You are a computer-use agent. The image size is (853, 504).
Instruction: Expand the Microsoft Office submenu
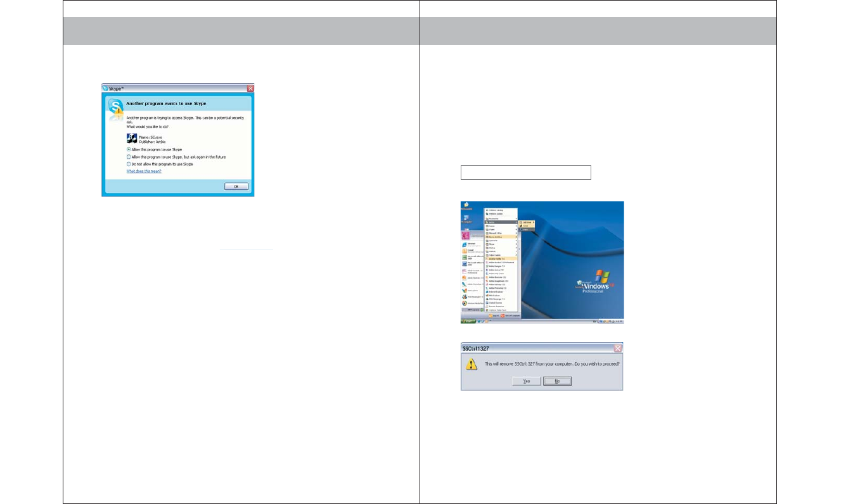[x=501, y=233]
